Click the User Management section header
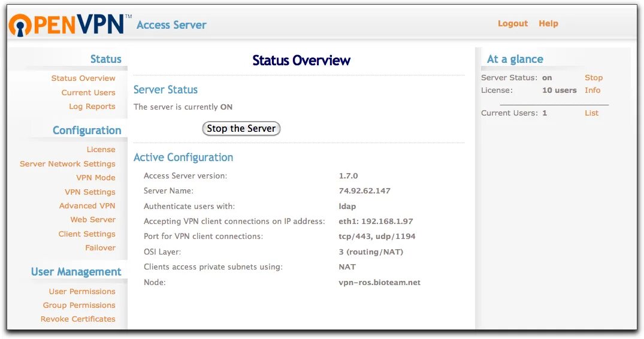This screenshot has width=644, height=339. [76, 272]
